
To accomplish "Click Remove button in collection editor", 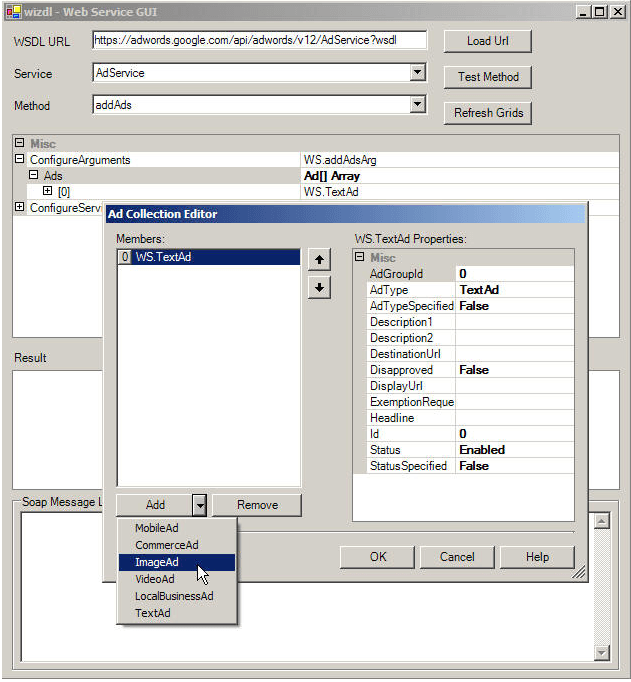I will [257, 505].
